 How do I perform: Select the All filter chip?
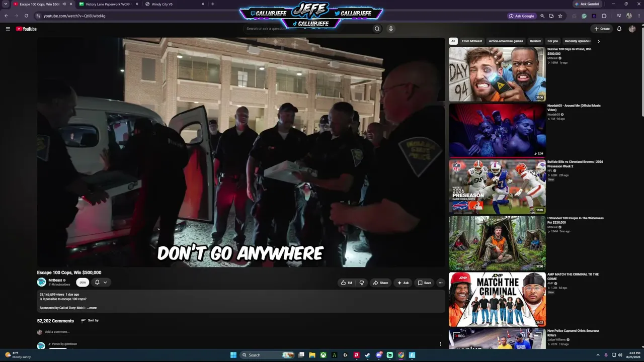[453, 41]
